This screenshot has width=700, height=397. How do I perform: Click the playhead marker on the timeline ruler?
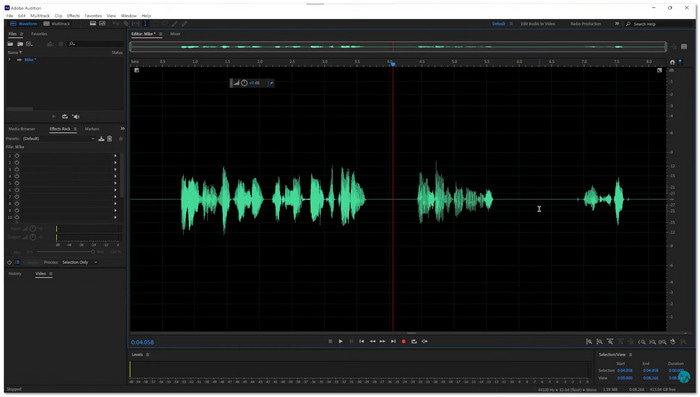coord(393,64)
